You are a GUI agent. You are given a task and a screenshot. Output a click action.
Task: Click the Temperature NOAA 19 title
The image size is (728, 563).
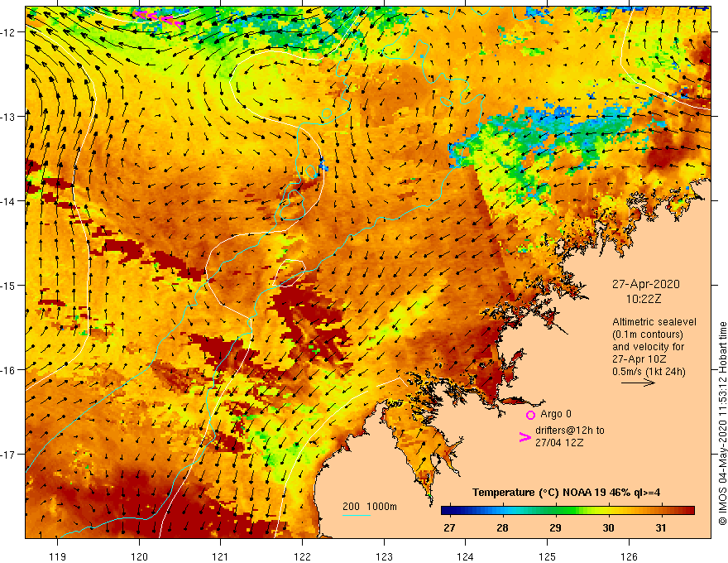click(566, 493)
